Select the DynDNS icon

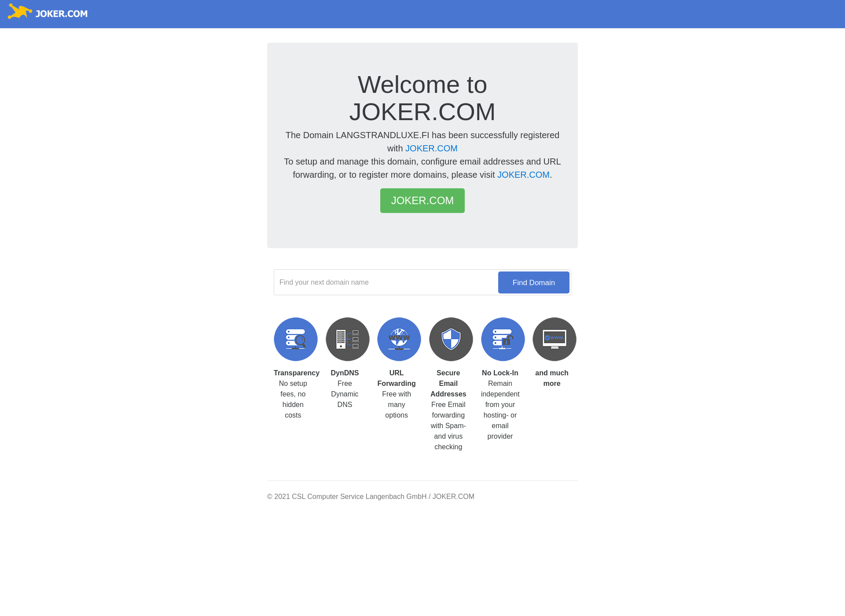(347, 339)
